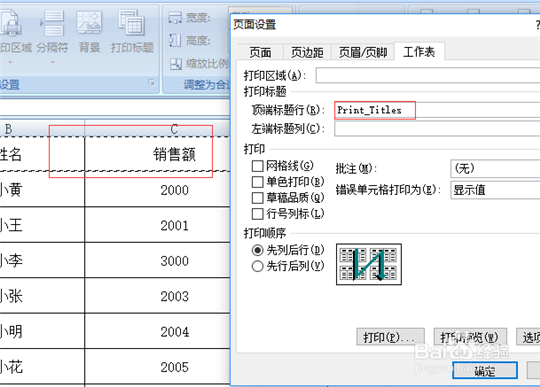The height and width of the screenshot is (387, 540).
Task: Enable Draft quality (草稿品质) checkbox
Action: pyautogui.click(x=258, y=198)
